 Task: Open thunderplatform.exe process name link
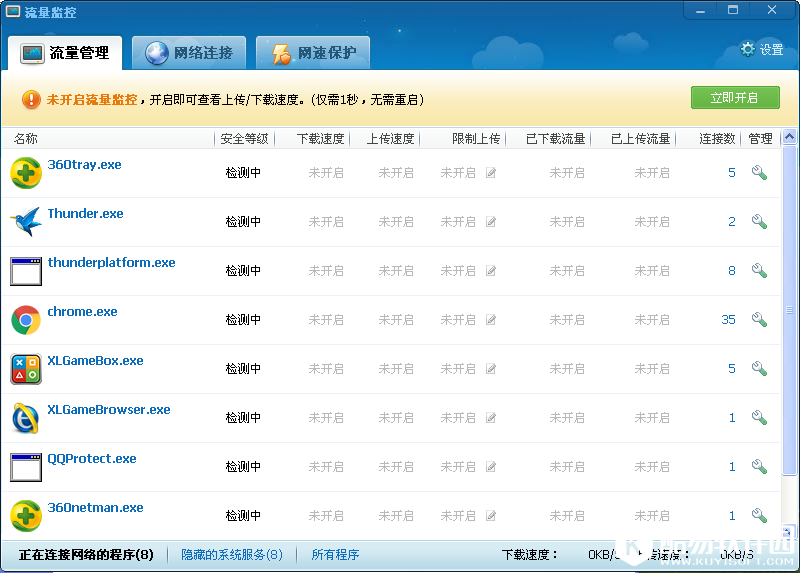click(x=111, y=263)
